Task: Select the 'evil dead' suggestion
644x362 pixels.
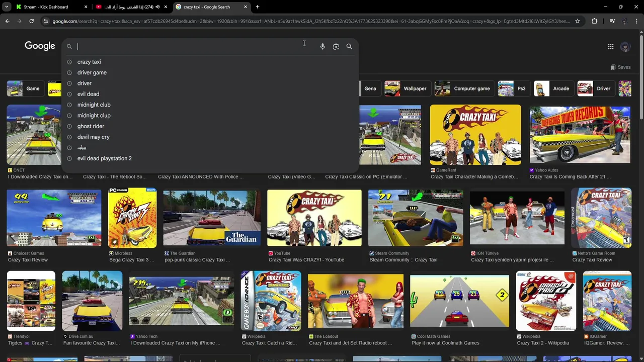Action: 88,94
